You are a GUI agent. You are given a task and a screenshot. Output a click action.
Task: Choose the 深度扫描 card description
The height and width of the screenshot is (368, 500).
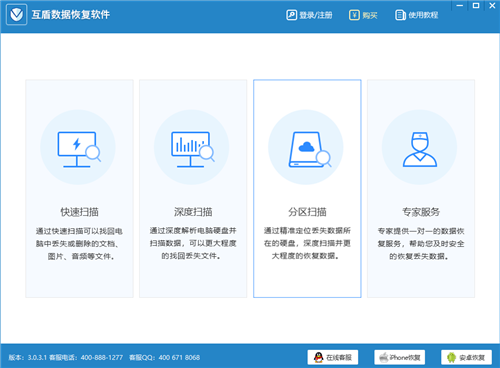click(193, 243)
